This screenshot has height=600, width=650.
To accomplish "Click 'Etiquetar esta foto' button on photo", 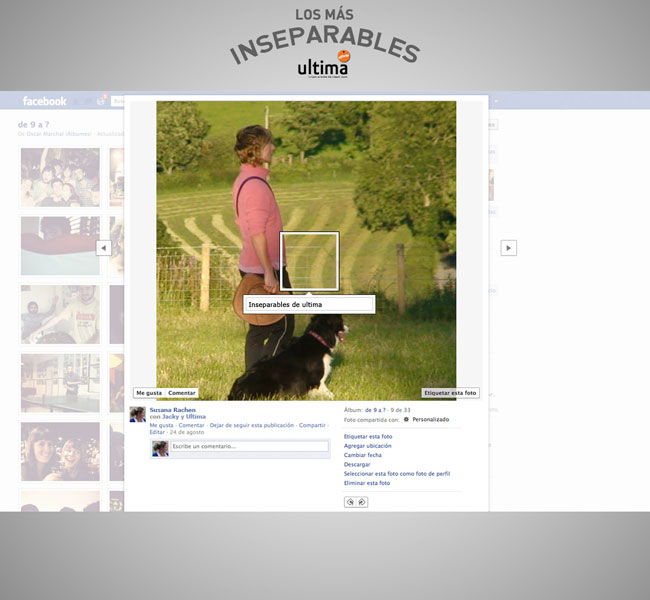I will pos(450,393).
